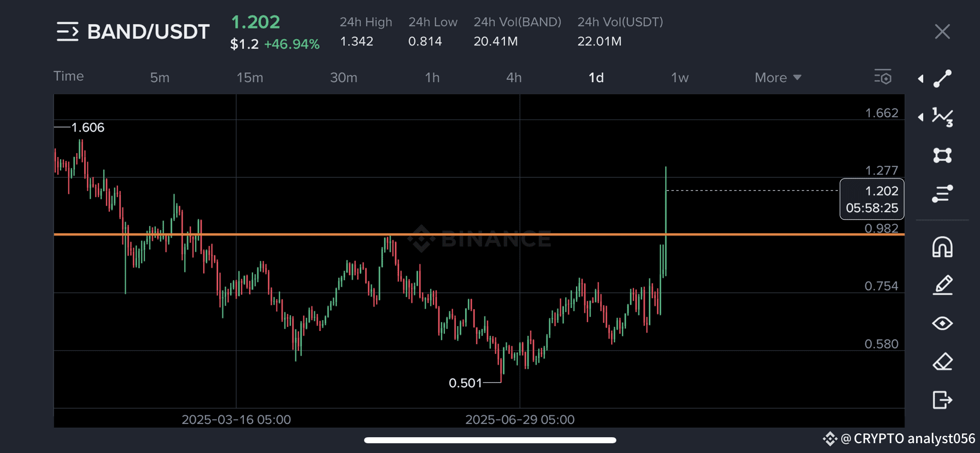Tap the 1.662 price axis label
980x453 pixels.
(881, 113)
